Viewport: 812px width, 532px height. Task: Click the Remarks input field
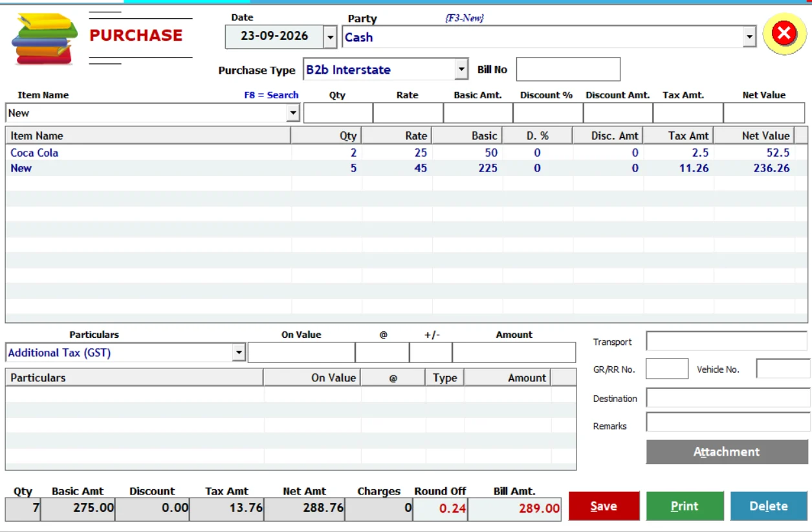pos(728,423)
